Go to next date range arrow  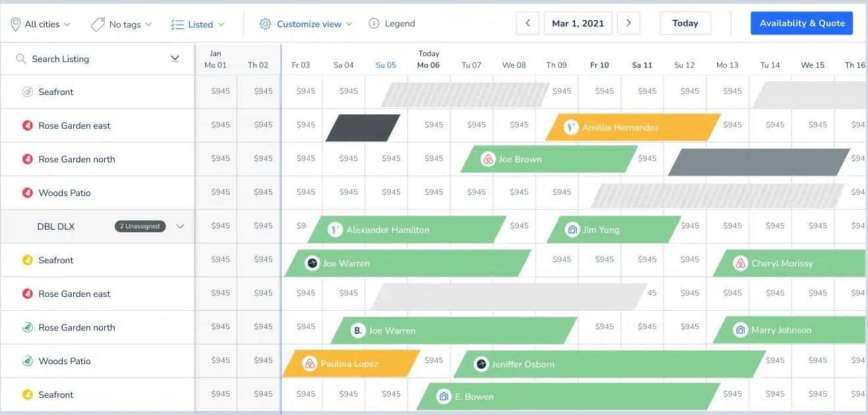pyautogui.click(x=629, y=23)
